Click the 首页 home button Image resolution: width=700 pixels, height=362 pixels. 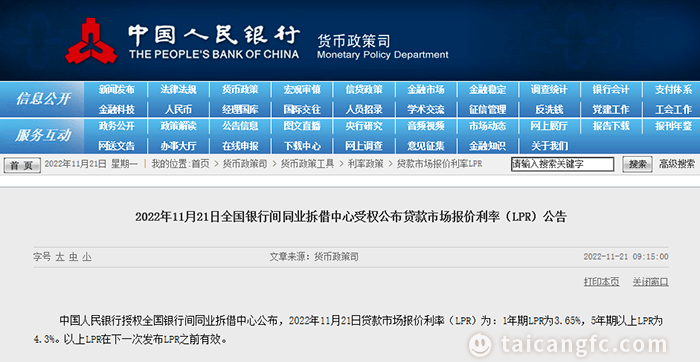(22, 165)
